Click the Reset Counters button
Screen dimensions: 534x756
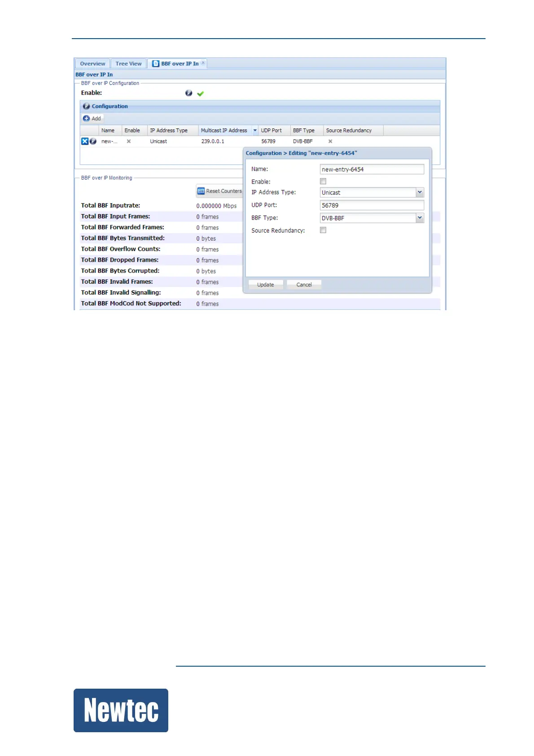pos(219,191)
